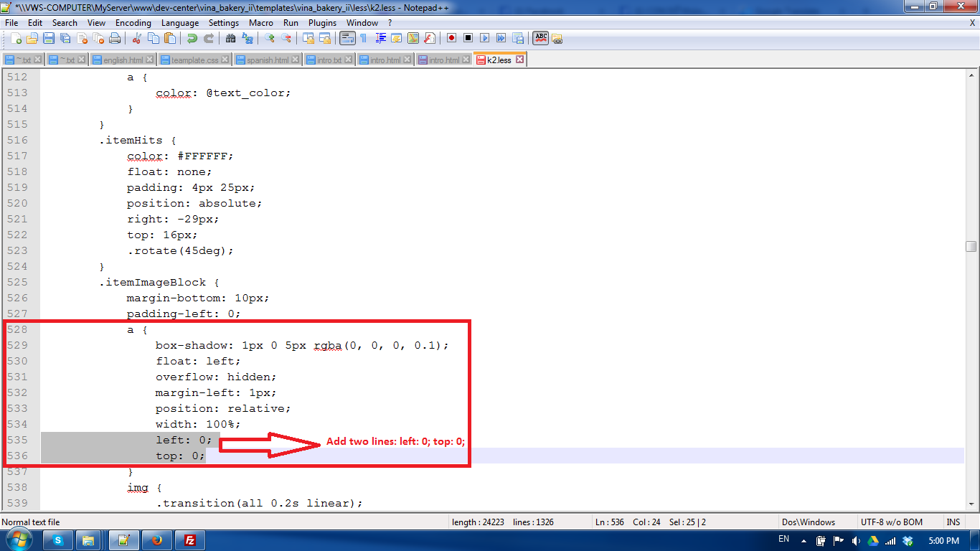Open the Language menu

[180, 22]
